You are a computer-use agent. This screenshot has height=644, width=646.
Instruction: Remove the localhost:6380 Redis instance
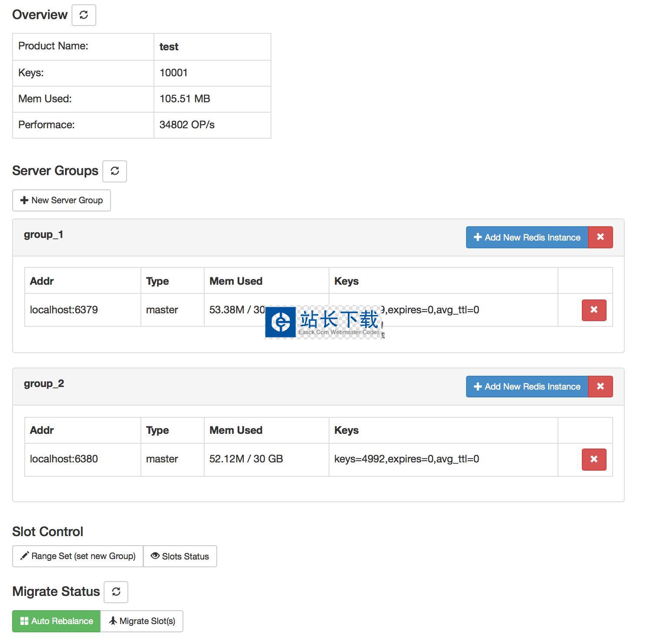pos(594,459)
